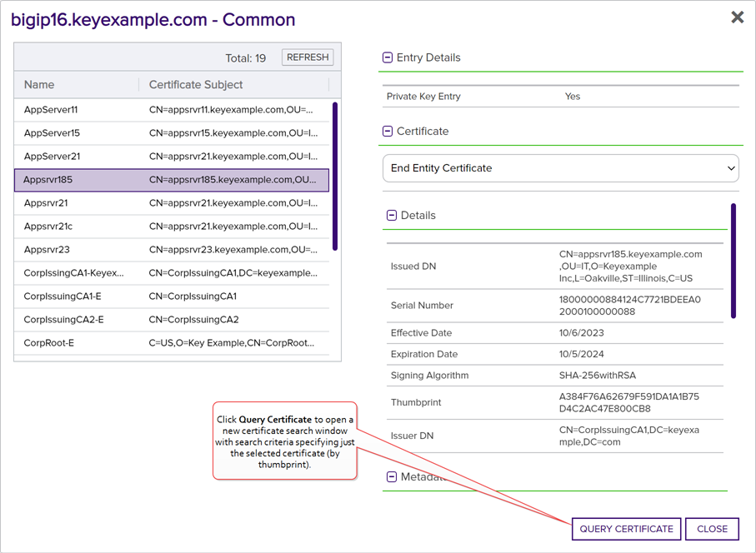
Task: Select the AppServer21 row
Action: pos(172,157)
